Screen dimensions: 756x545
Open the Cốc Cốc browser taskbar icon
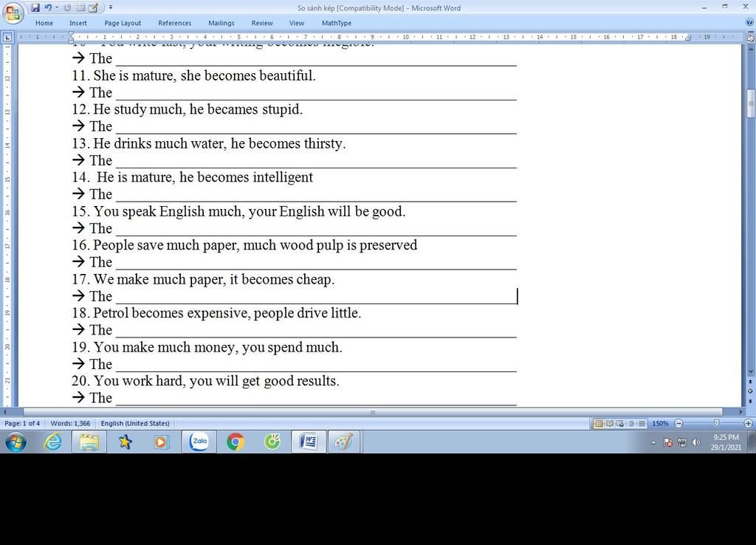pos(272,442)
